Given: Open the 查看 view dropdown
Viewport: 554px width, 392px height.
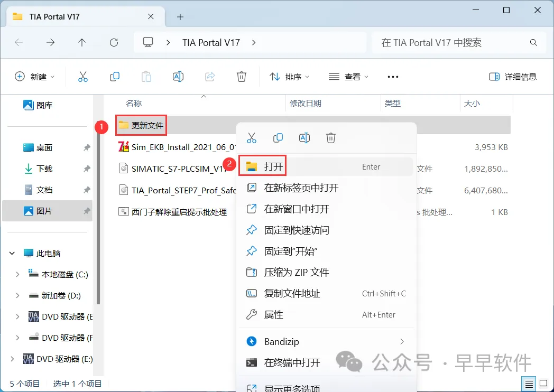Looking at the screenshot, I should 348,77.
